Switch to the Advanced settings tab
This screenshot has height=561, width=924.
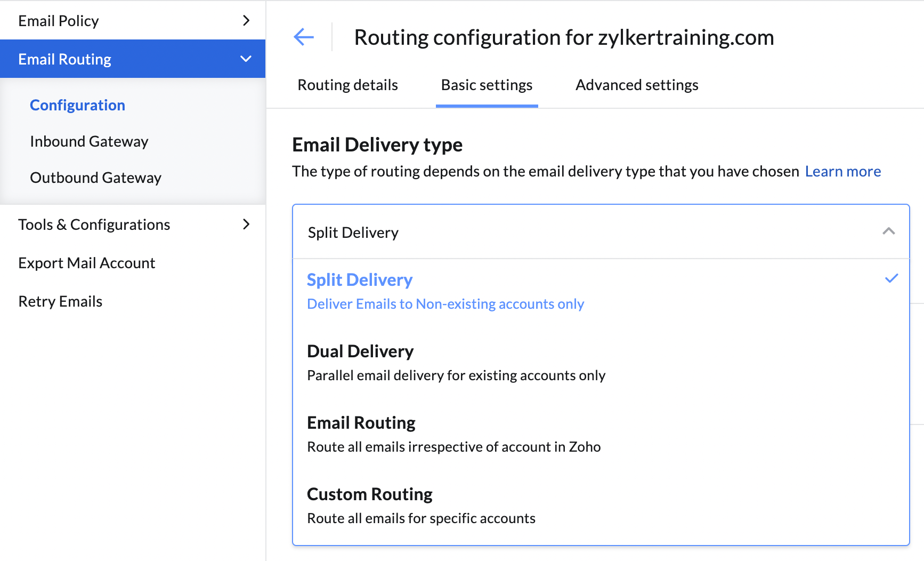[637, 85]
